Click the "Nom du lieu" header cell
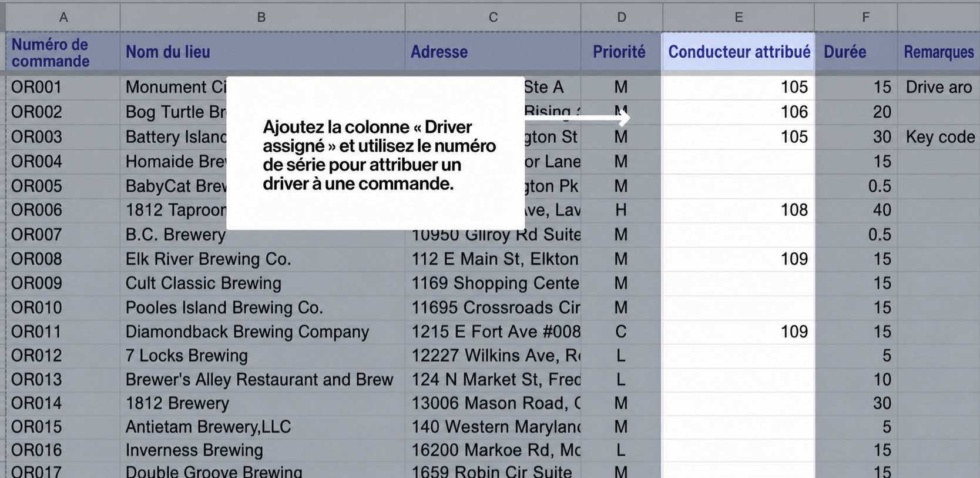This screenshot has width=980, height=478. (x=263, y=52)
